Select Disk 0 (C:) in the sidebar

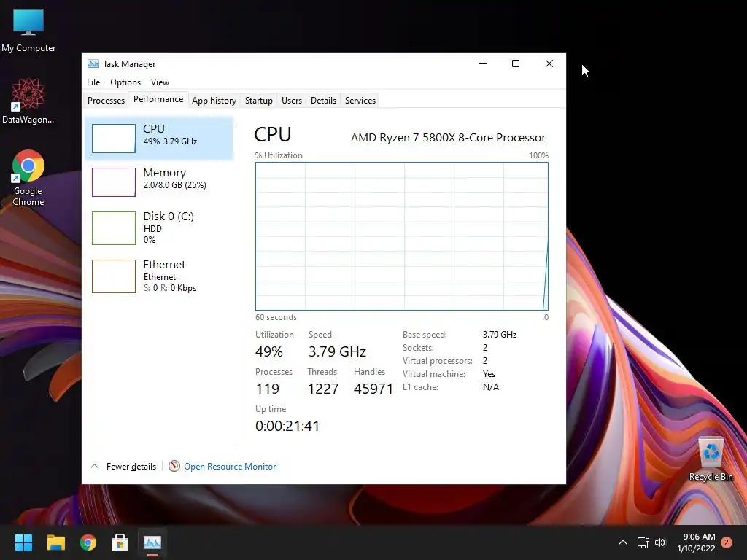pyautogui.click(x=159, y=227)
